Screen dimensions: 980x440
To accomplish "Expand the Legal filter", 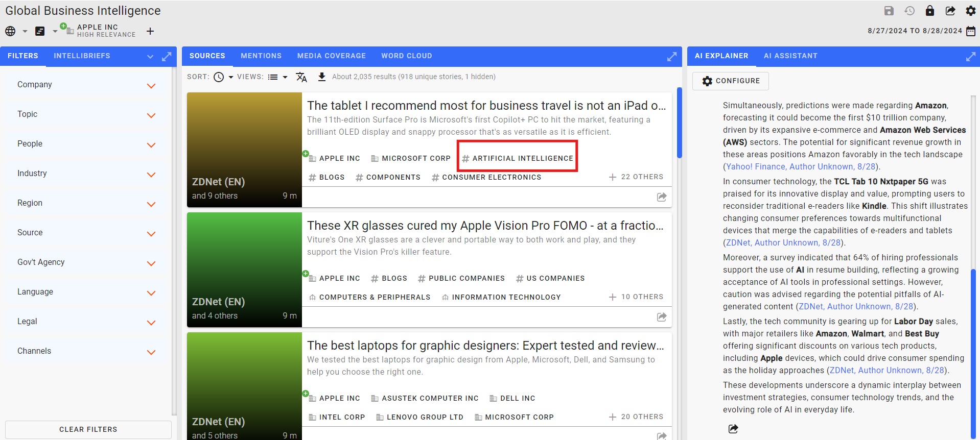I will click(151, 323).
